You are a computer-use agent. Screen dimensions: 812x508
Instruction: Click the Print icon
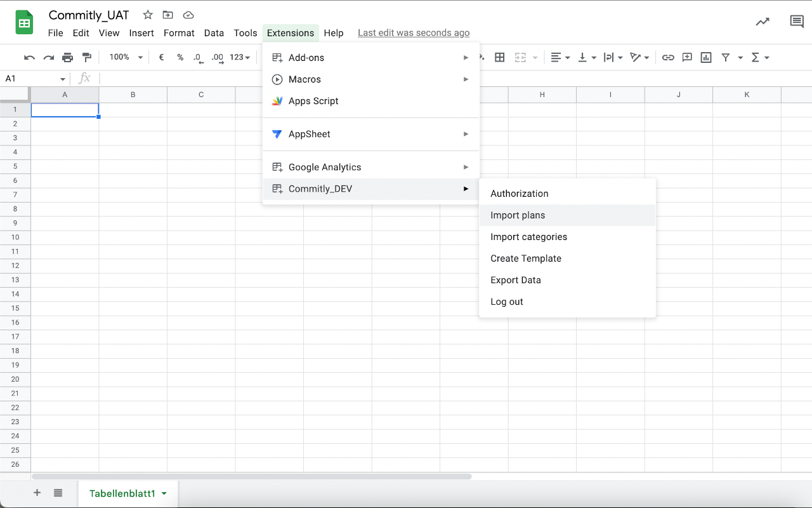pyautogui.click(x=67, y=58)
